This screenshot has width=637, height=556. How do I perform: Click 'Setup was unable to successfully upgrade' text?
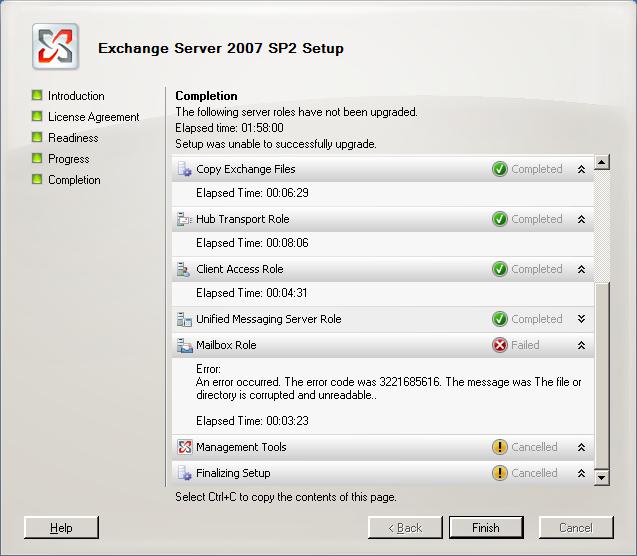pyautogui.click(x=276, y=144)
